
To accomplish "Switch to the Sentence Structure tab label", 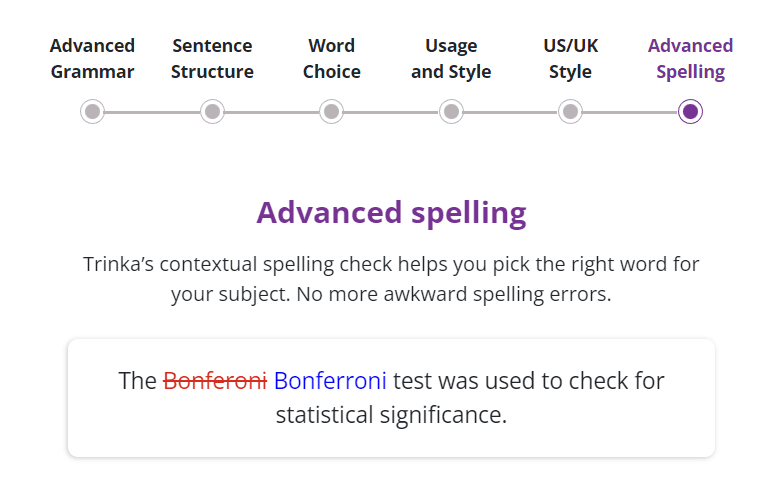I will tap(212, 59).
